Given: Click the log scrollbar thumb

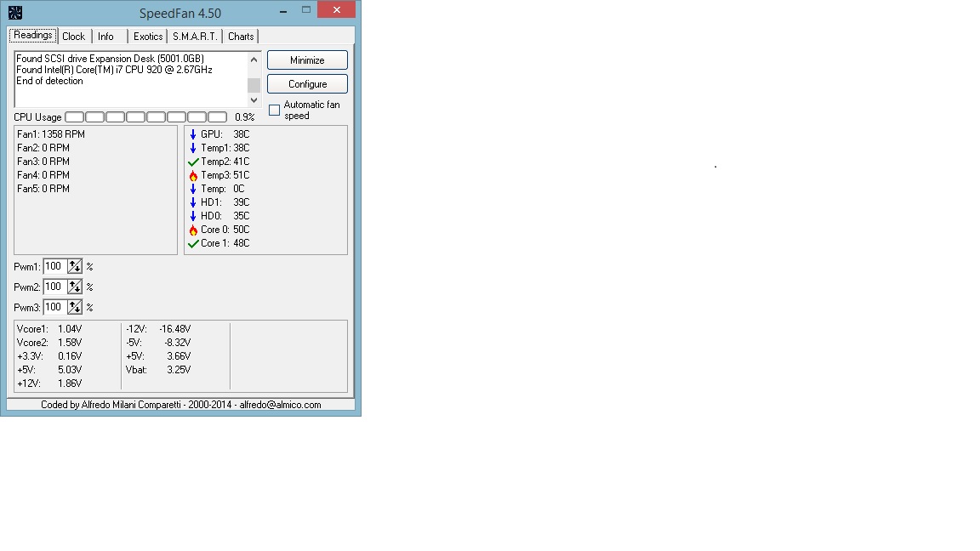Looking at the screenshot, I should [x=254, y=86].
